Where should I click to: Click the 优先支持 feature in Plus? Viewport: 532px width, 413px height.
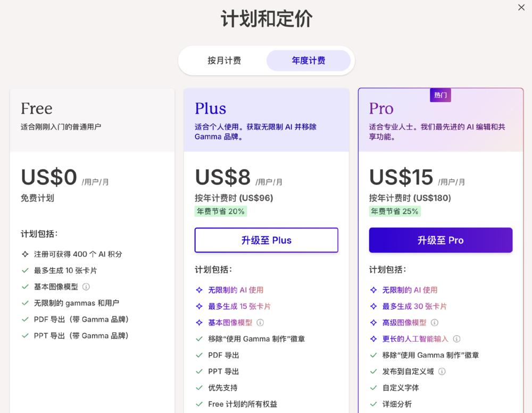click(x=223, y=388)
